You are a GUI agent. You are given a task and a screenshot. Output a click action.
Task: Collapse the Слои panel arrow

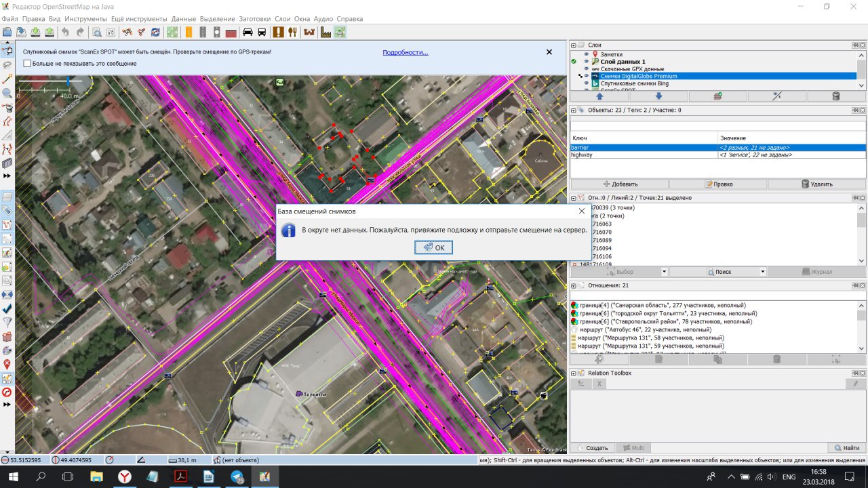[573, 45]
